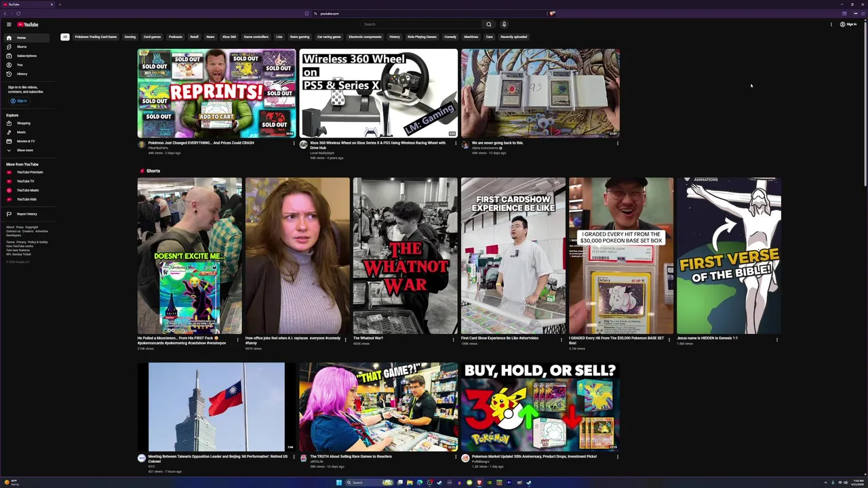
Task: Click the Sign in button in sidebar
Action: 19,101
